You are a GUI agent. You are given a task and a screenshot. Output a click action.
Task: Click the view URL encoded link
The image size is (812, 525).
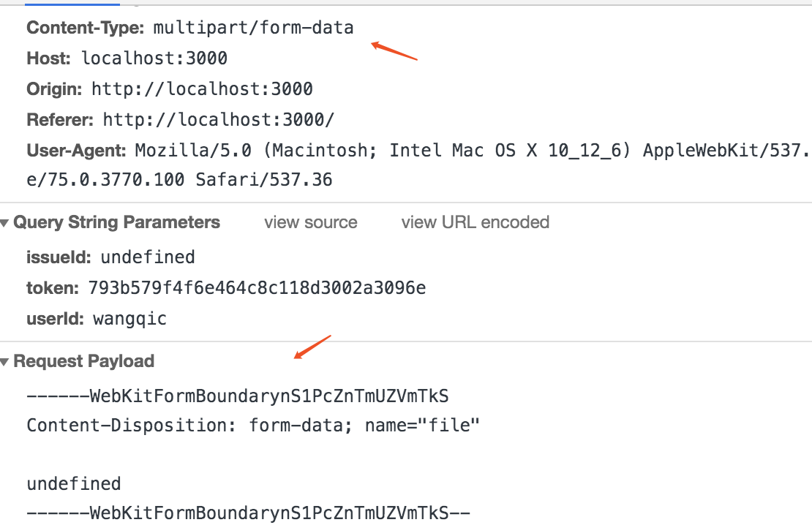click(x=475, y=222)
